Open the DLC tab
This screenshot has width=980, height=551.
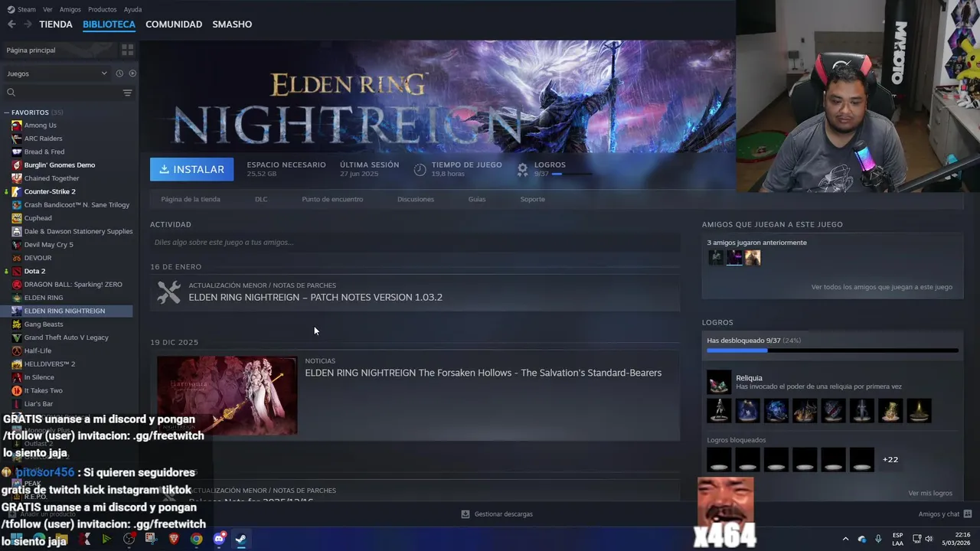pos(261,199)
